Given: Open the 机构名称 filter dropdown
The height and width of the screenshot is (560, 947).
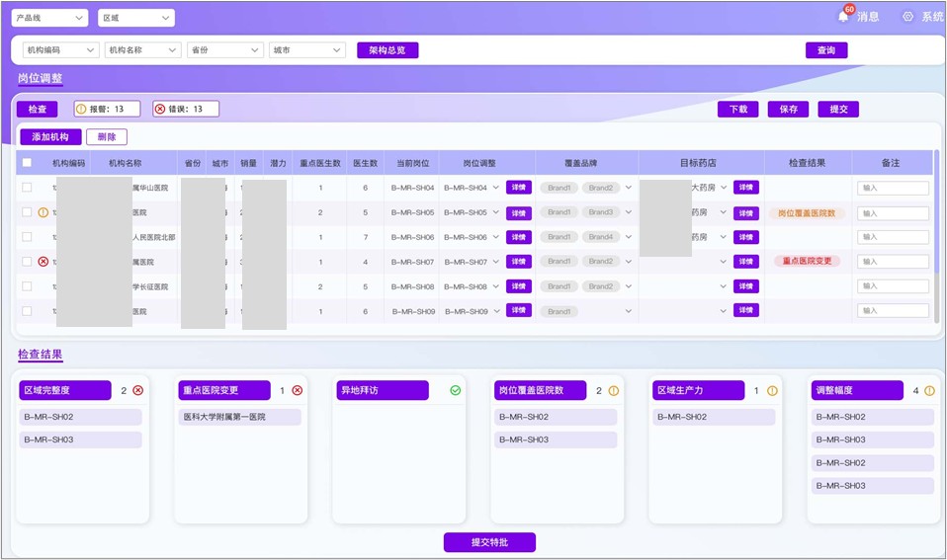Looking at the screenshot, I should coord(143,50).
